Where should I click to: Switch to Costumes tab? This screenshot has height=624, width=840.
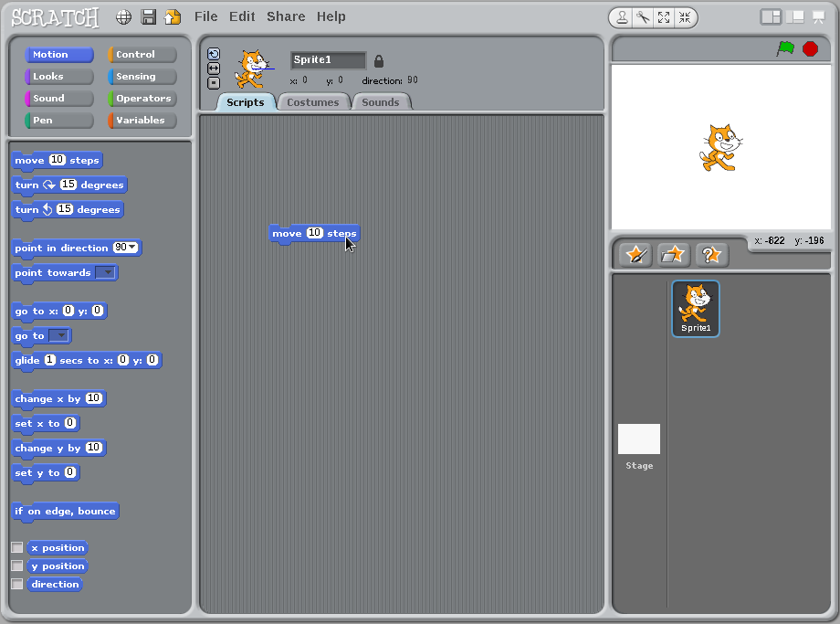313,101
